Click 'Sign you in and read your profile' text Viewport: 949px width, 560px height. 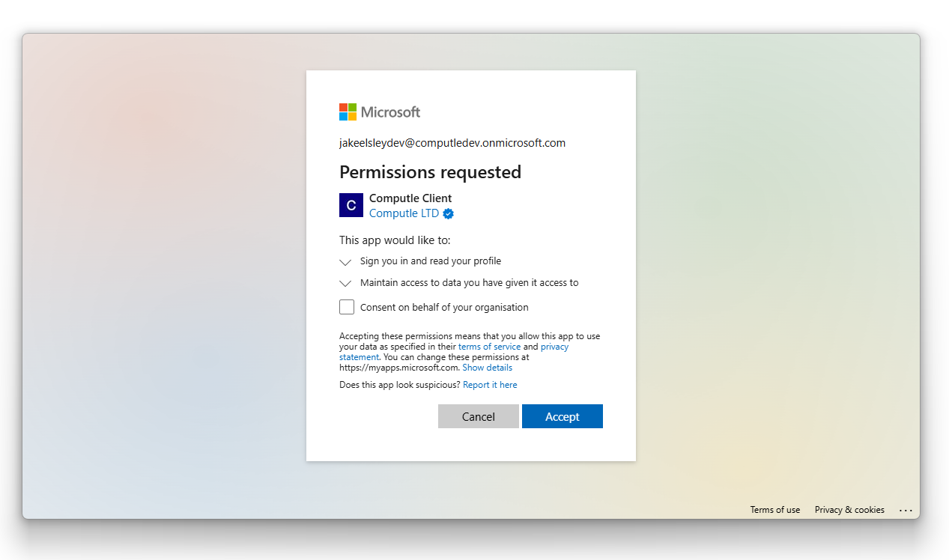point(431,261)
